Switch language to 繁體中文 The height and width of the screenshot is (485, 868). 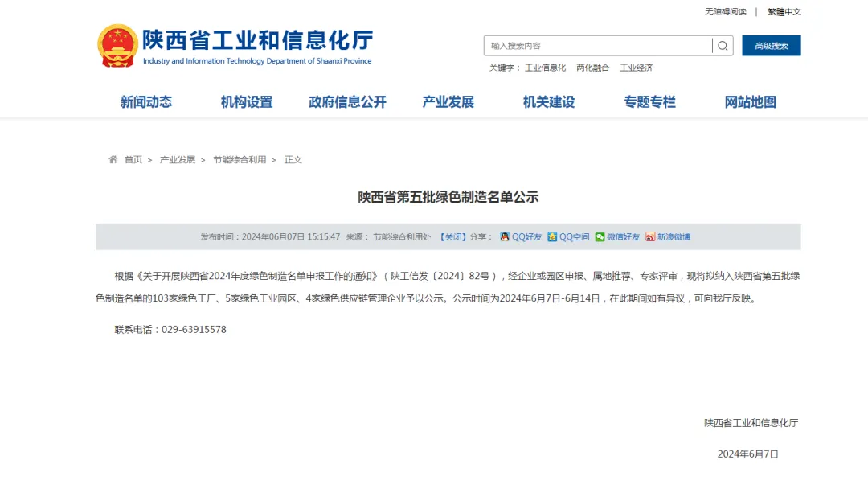click(x=783, y=11)
